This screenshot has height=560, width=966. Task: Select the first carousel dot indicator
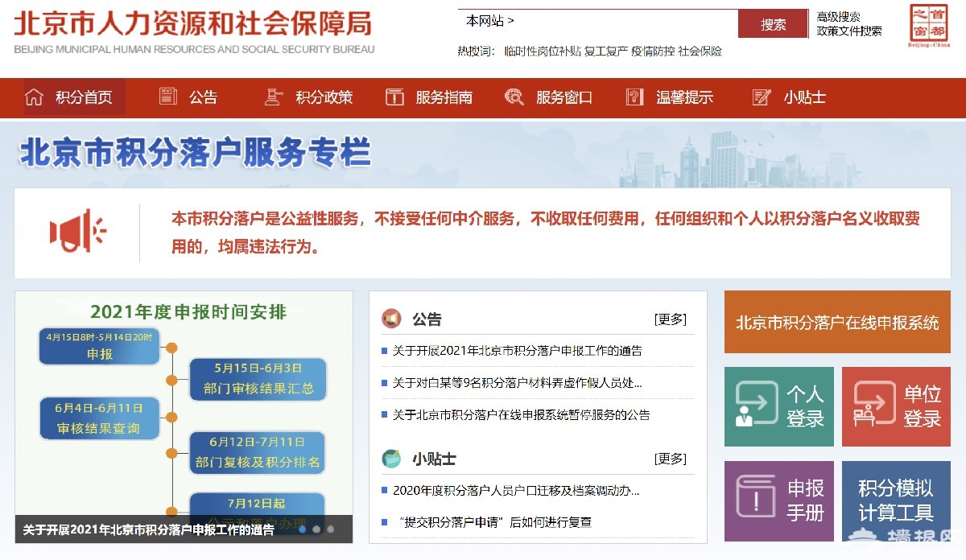point(302,529)
